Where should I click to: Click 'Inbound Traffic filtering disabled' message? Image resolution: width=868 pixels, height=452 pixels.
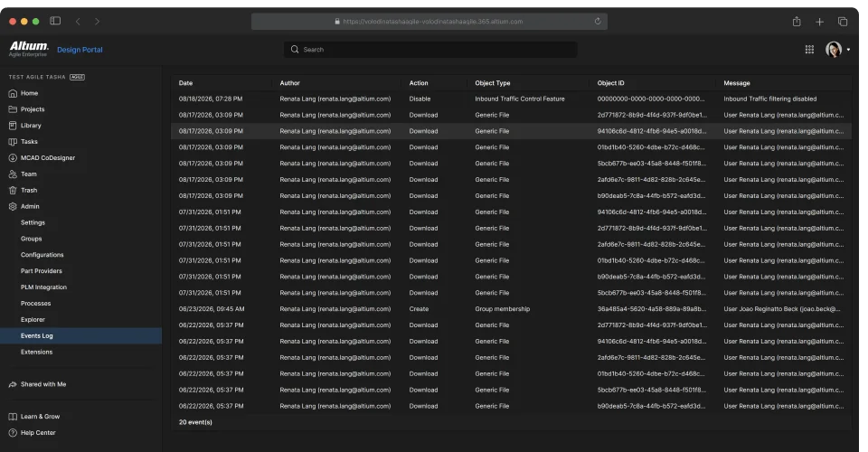tap(770, 99)
